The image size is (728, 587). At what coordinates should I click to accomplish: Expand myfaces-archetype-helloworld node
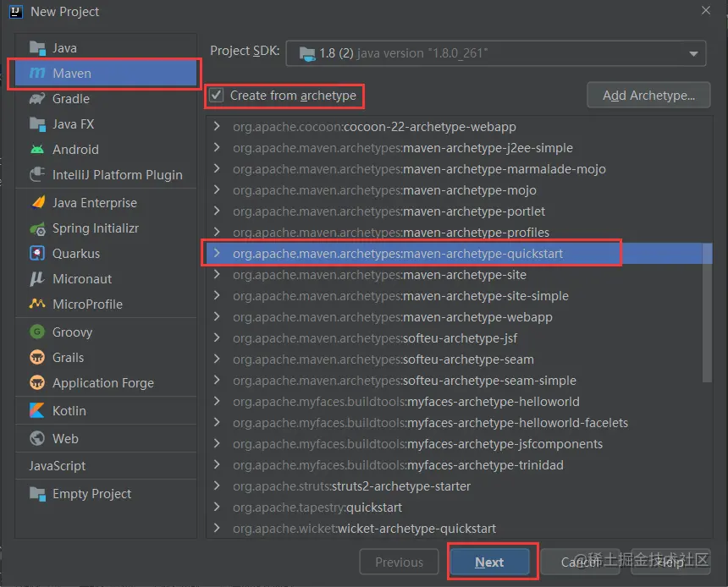pos(217,401)
